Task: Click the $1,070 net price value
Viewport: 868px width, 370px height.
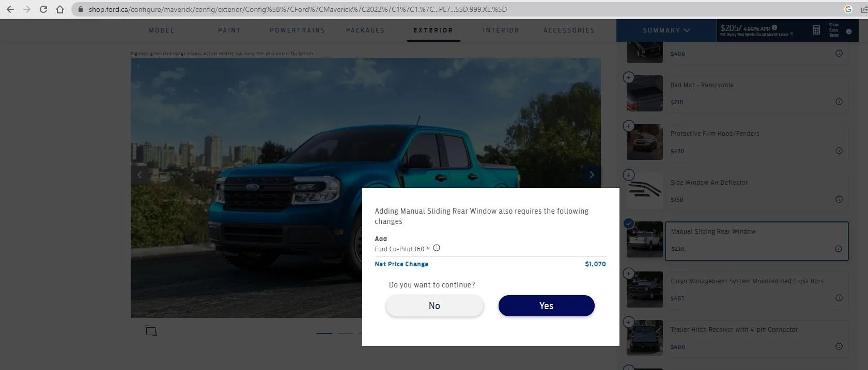Action: pyautogui.click(x=595, y=264)
